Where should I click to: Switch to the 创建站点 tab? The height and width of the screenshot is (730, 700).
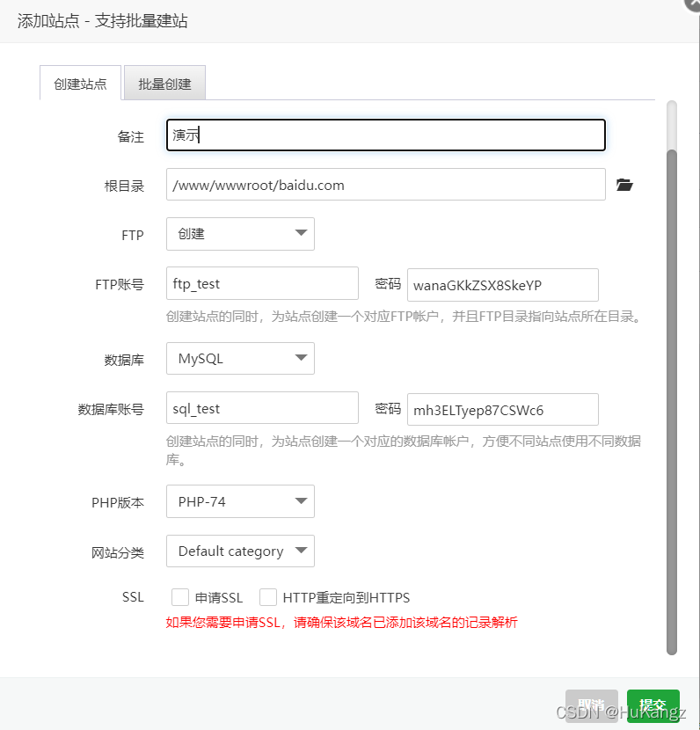point(80,84)
